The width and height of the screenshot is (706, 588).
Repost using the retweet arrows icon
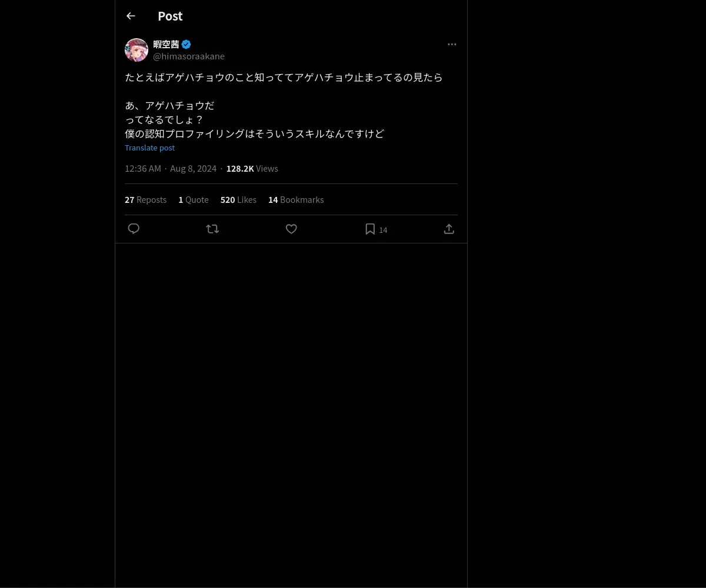click(212, 229)
